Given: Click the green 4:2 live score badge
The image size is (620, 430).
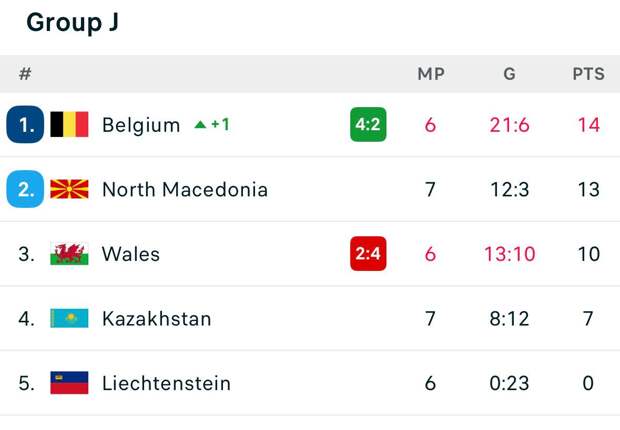Looking at the screenshot, I should tap(368, 124).
